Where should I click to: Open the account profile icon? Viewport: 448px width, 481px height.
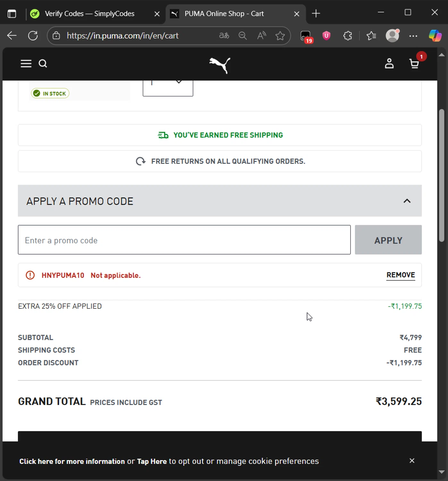[389, 63]
